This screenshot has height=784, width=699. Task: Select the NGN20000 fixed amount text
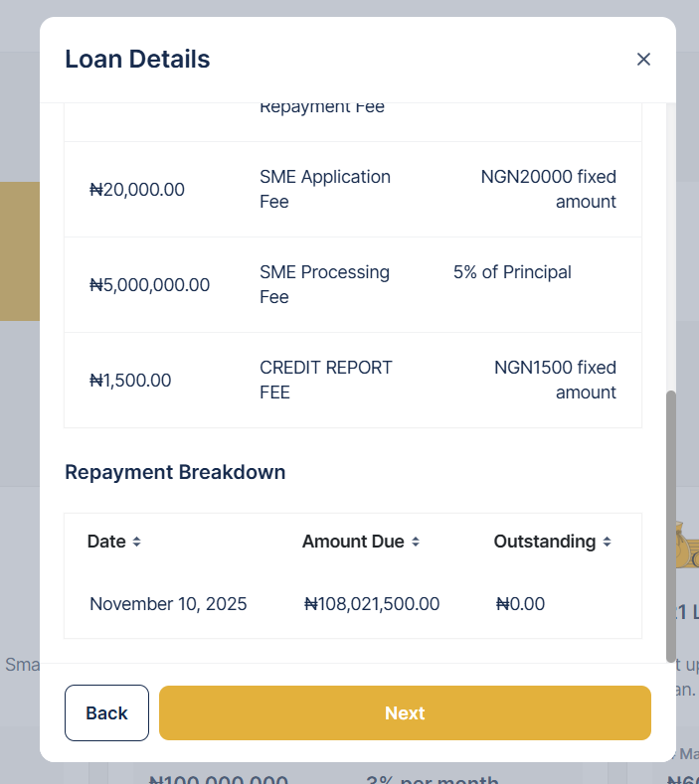point(549,189)
